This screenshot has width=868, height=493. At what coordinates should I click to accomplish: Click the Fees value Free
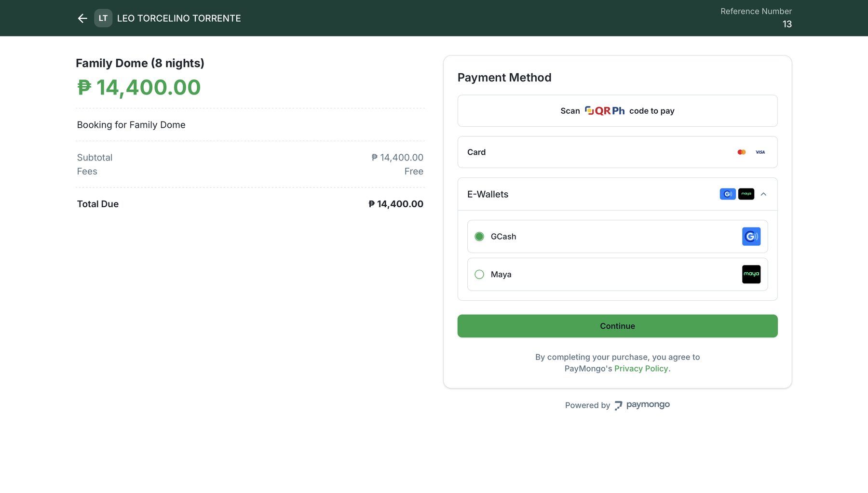pos(414,172)
